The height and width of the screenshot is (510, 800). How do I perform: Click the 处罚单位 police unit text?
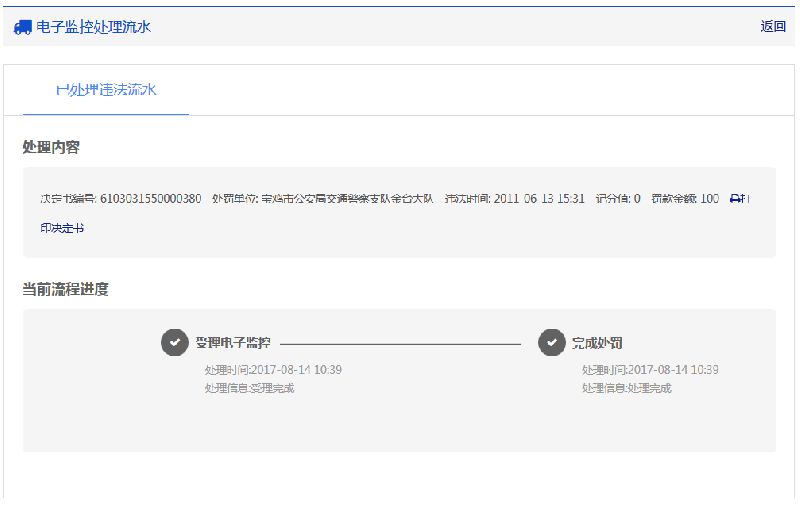click(x=322, y=199)
